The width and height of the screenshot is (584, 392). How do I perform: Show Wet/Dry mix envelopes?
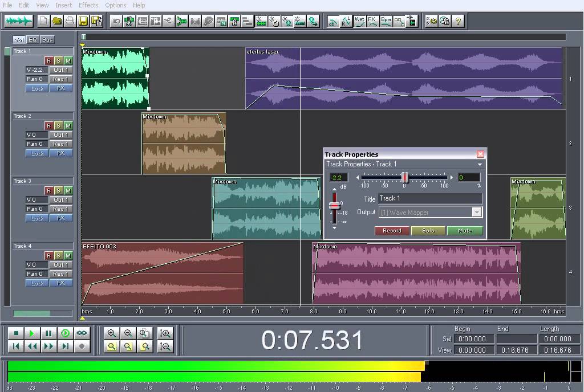pos(359,21)
